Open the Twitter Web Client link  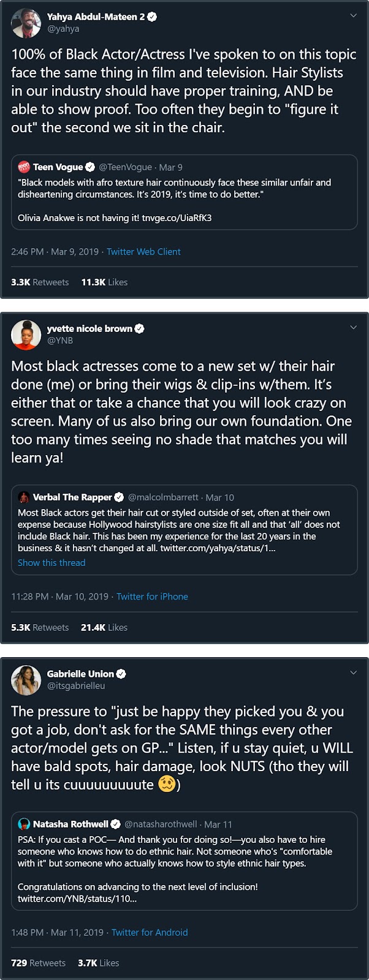(x=143, y=252)
